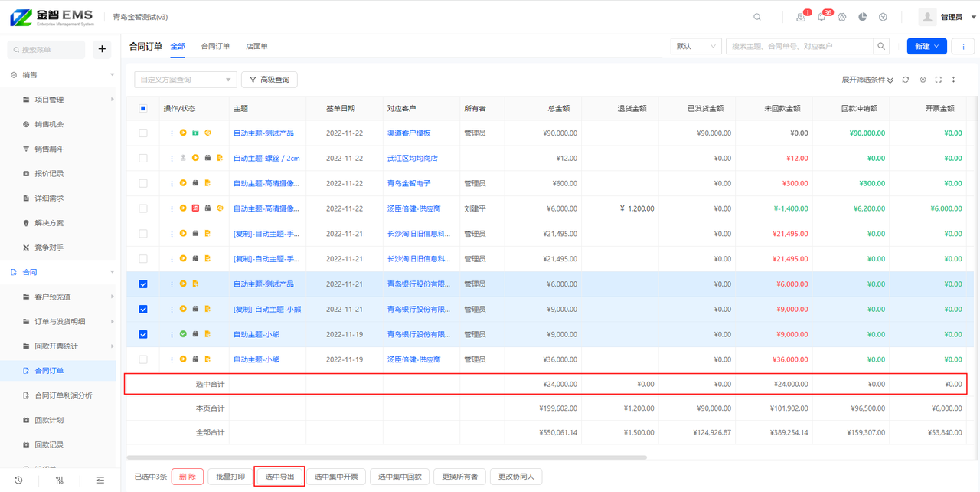Check the row owned by 刘建平
This screenshot has height=492, width=980.
[143, 208]
